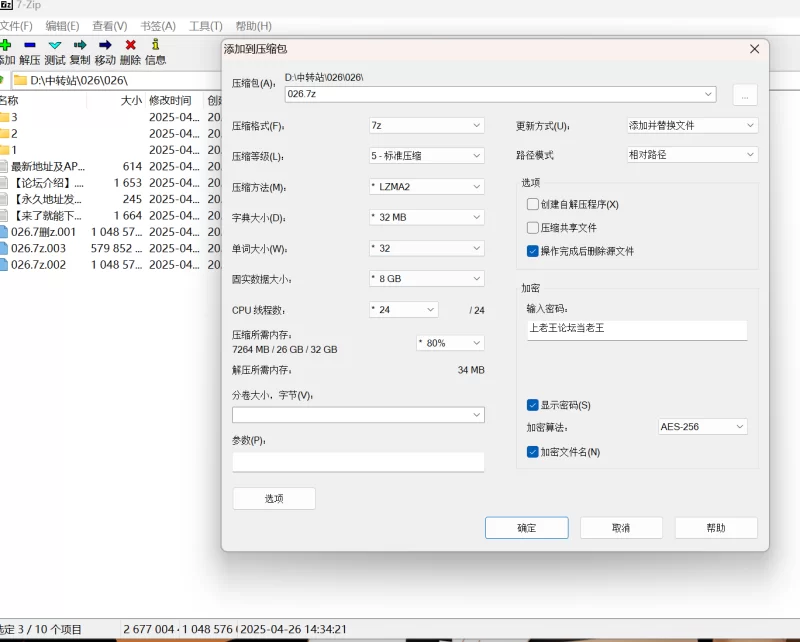
Task: Click the 取消 button
Action: coord(621,528)
